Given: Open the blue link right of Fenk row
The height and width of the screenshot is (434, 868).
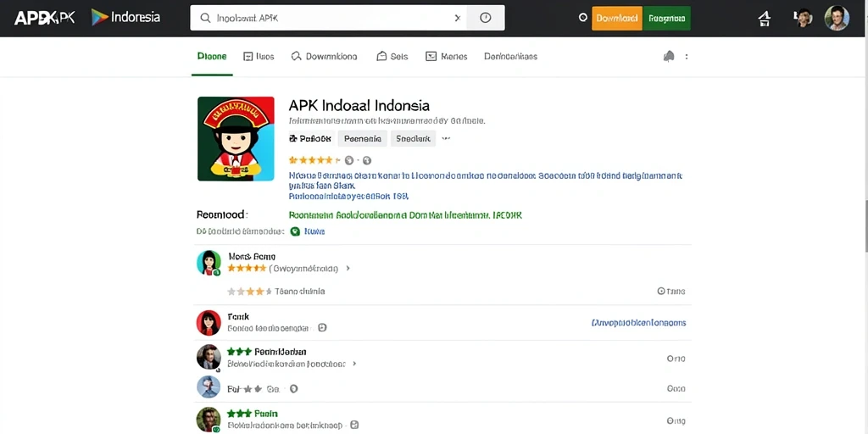Looking at the screenshot, I should click(639, 323).
